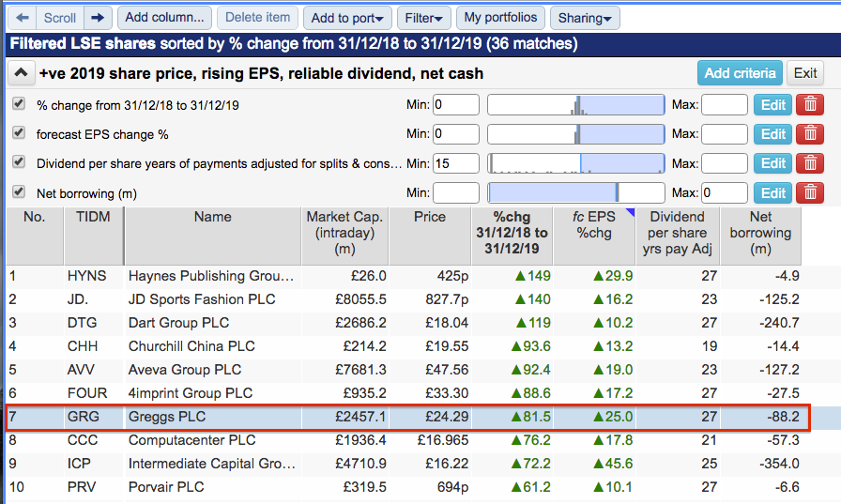Screen dimensions: 841x504
Task: Click the £8055.5 market cap cell
Action: tap(344, 299)
